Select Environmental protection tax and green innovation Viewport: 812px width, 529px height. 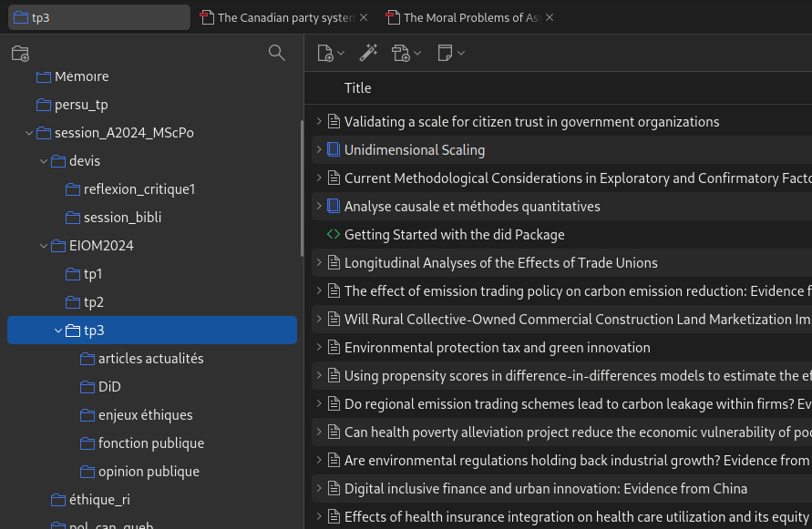click(497, 348)
